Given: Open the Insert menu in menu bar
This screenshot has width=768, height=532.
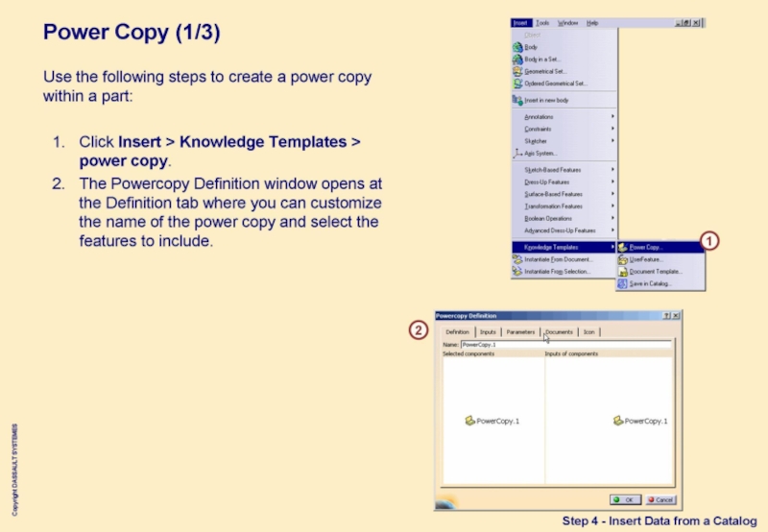Looking at the screenshot, I should [519, 23].
